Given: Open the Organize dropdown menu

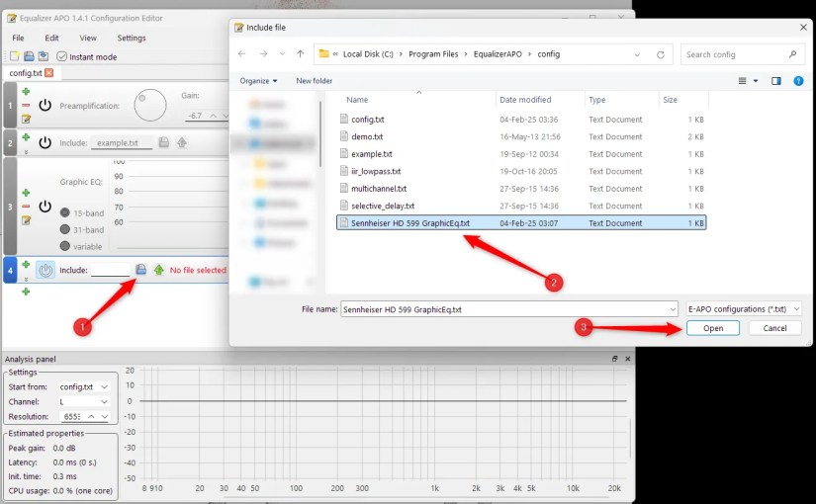Looking at the screenshot, I should click(x=258, y=81).
